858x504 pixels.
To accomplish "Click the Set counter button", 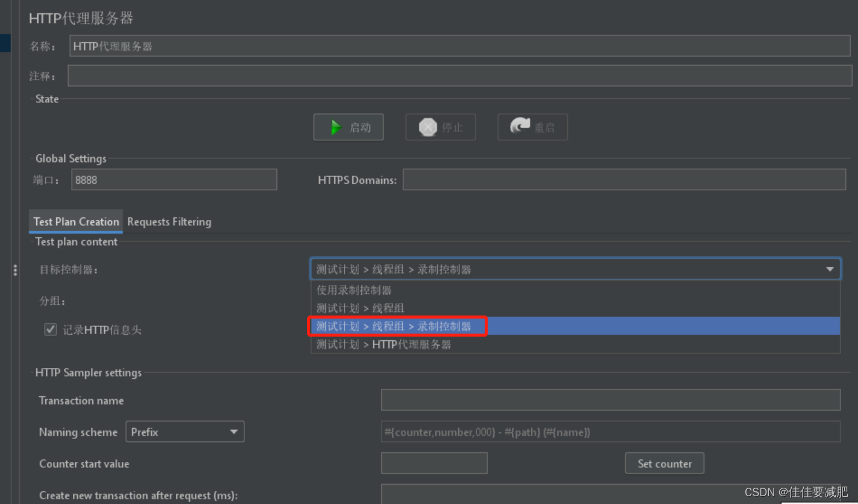I will coord(665,463).
